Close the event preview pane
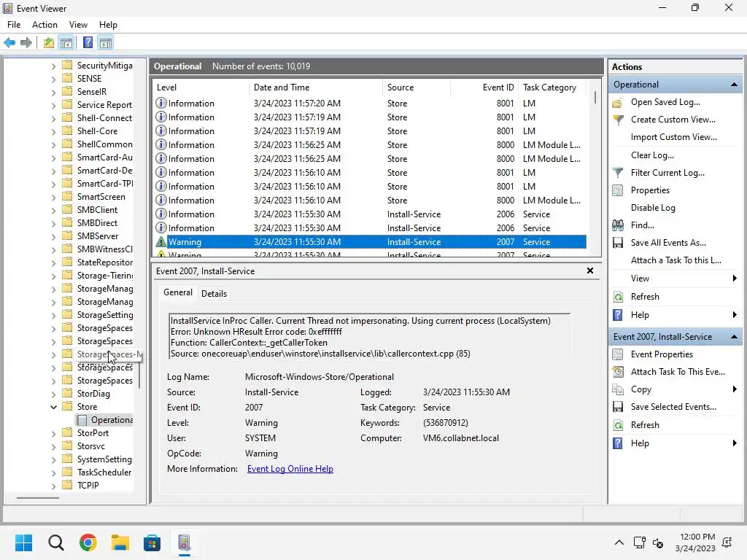747x560 pixels. click(590, 271)
